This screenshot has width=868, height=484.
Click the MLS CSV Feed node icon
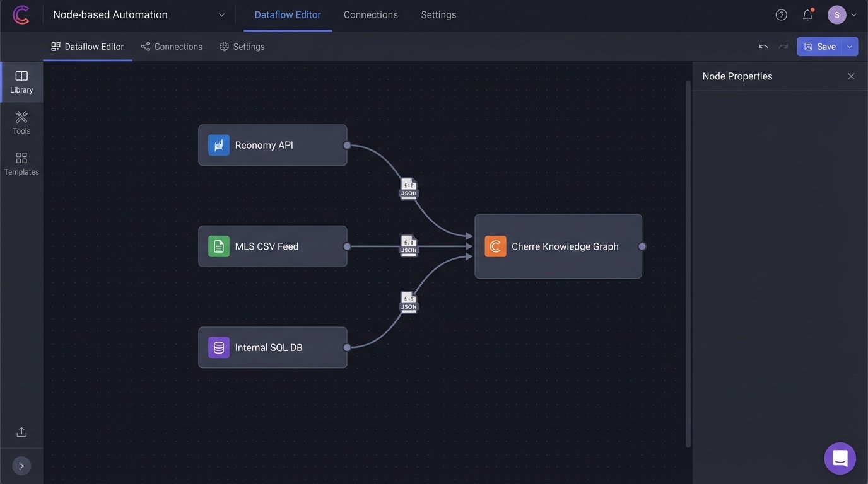point(218,246)
